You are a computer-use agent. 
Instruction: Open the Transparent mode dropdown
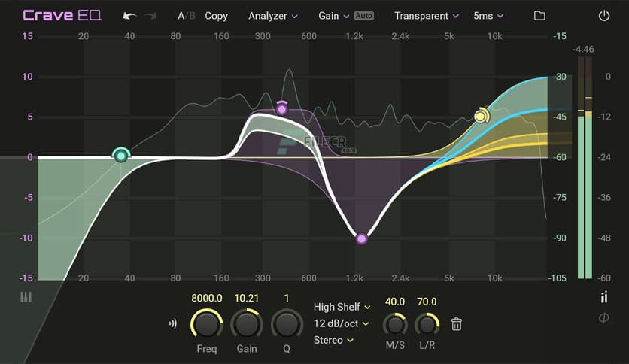click(426, 16)
